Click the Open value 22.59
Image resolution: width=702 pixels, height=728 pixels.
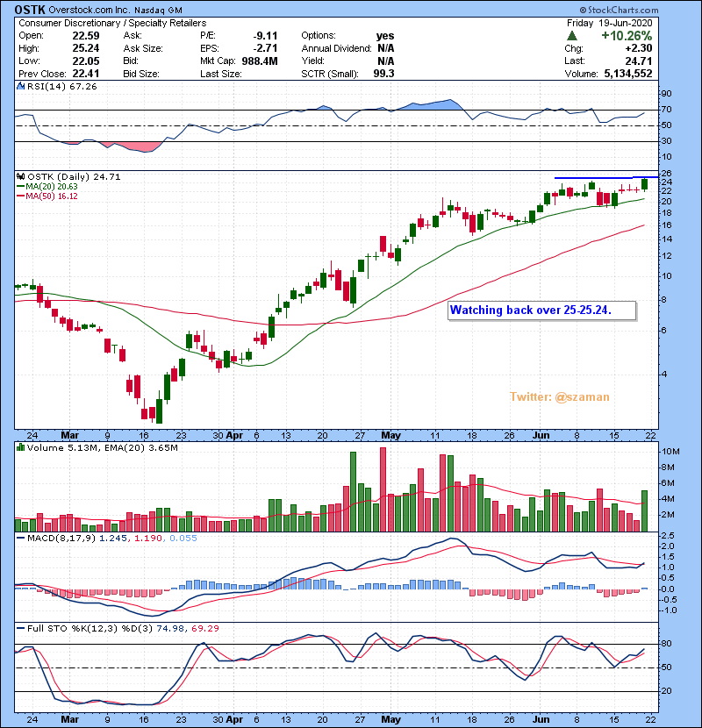(x=85, y=36)
